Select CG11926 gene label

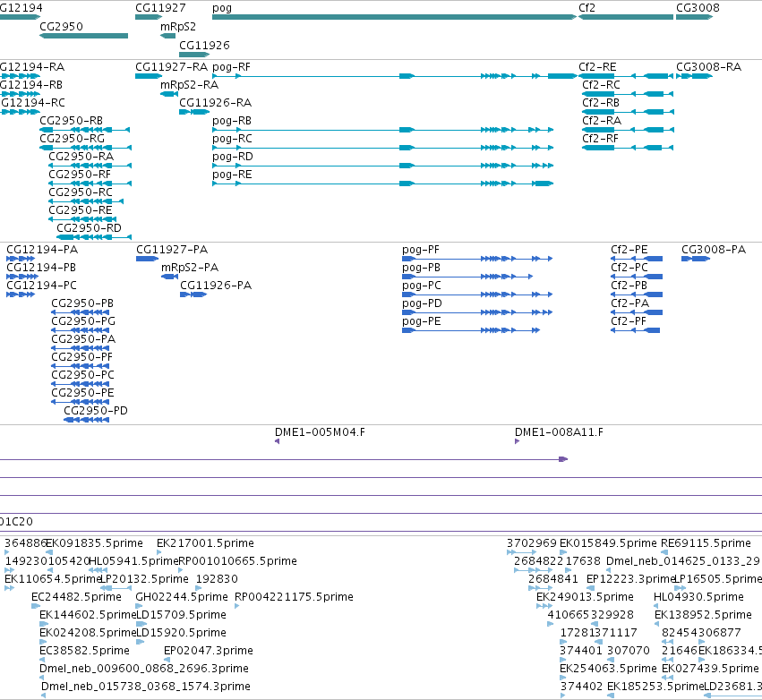pos(204,45)
